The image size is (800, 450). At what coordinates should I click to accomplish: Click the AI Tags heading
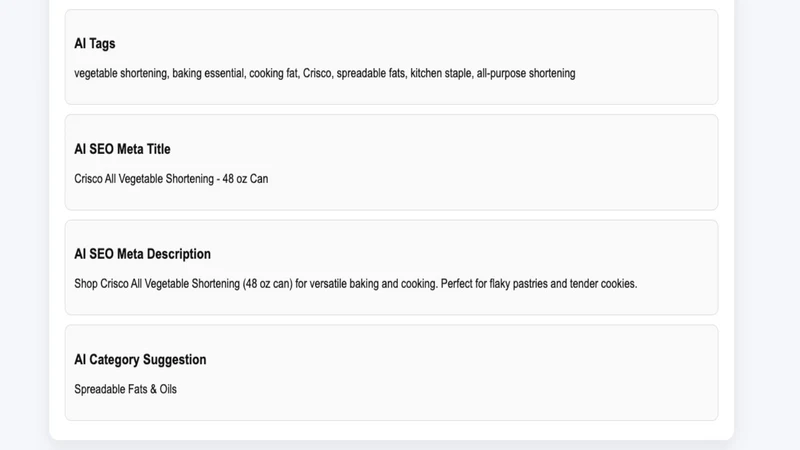94,44
